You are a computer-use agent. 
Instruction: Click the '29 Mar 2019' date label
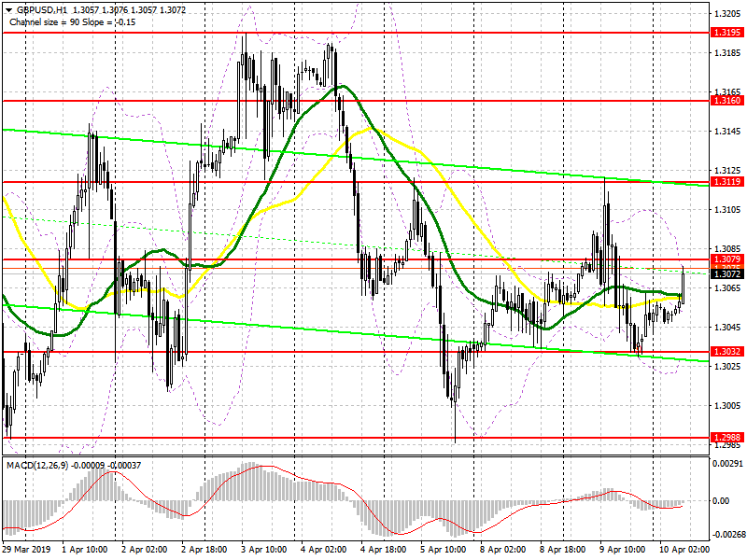coord(27,550)
